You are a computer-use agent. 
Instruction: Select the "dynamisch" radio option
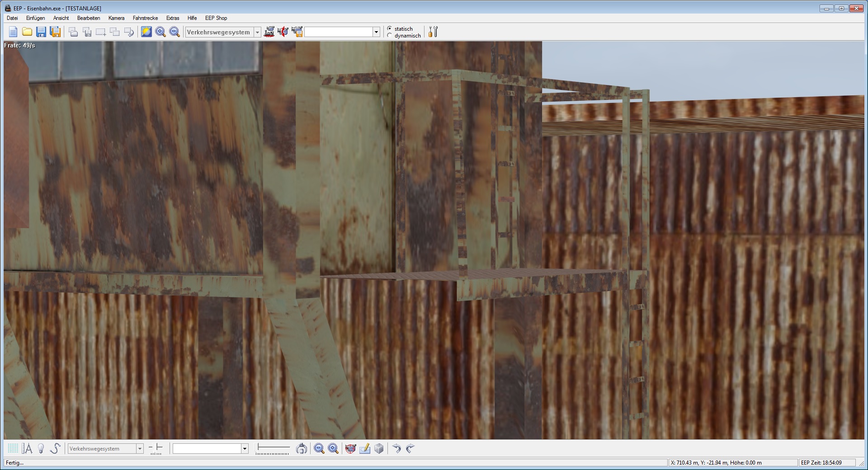click(390, 36)
